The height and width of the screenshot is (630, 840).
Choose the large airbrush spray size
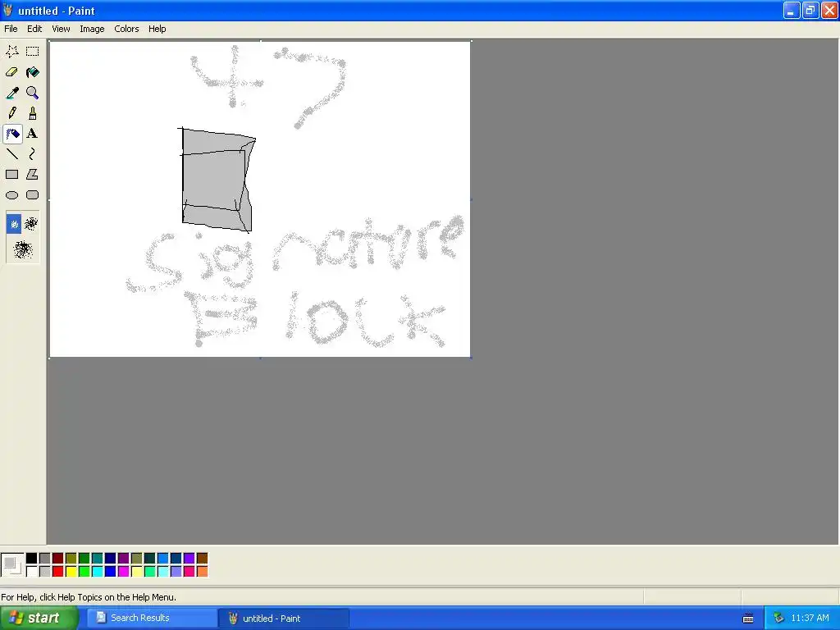coord(23,249)
